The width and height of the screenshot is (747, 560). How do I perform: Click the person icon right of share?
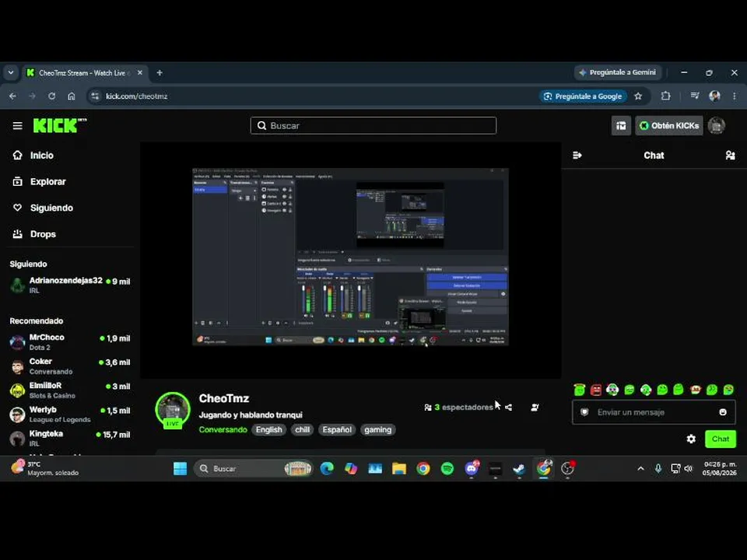[535, 408]
